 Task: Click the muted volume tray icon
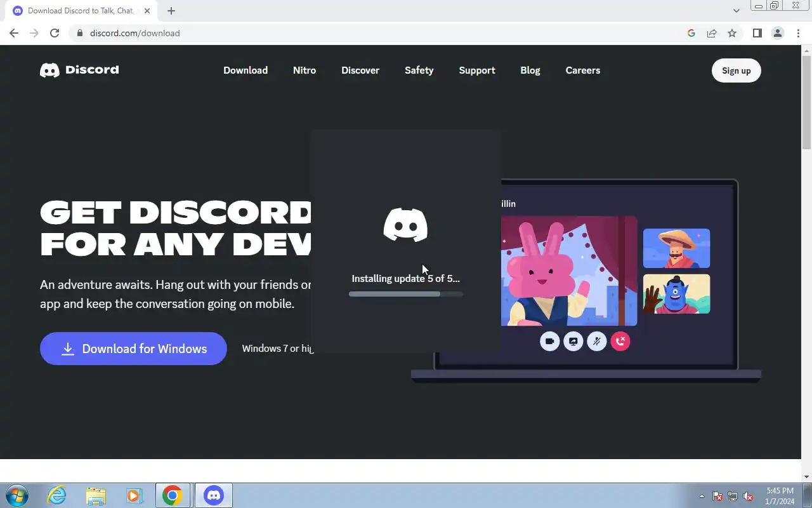point(748,496)
